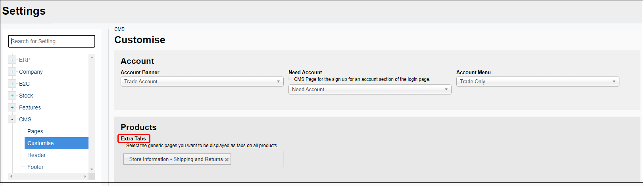Expand the ERP tree node
The width and height of the screenshot is (644, 186).
(12, 60)
